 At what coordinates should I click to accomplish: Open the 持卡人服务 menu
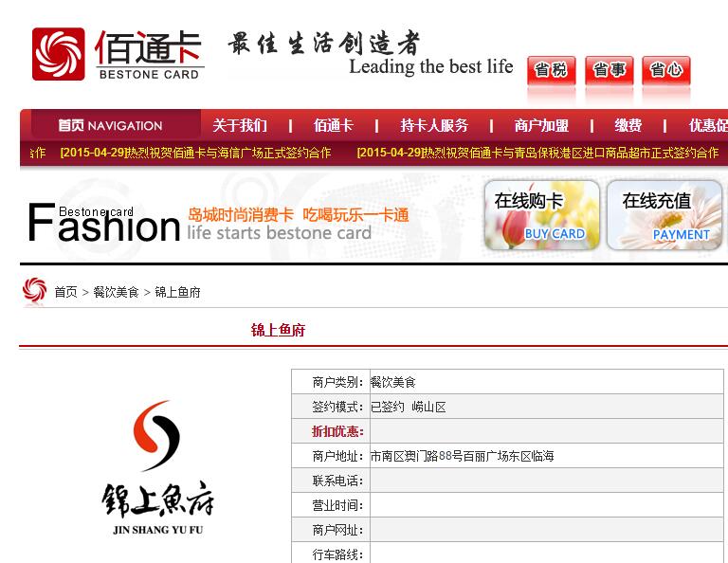click(x=434, y=125)
